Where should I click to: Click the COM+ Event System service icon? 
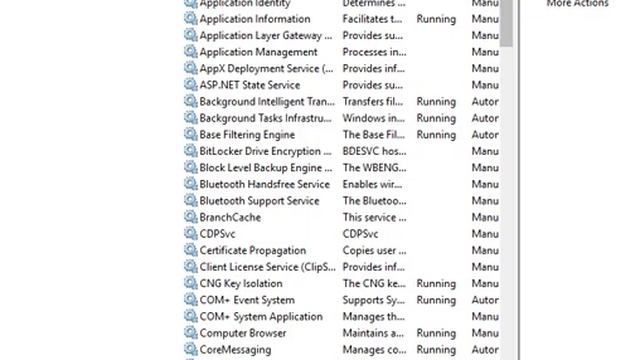pyautogui.click(x=191, y=300)
